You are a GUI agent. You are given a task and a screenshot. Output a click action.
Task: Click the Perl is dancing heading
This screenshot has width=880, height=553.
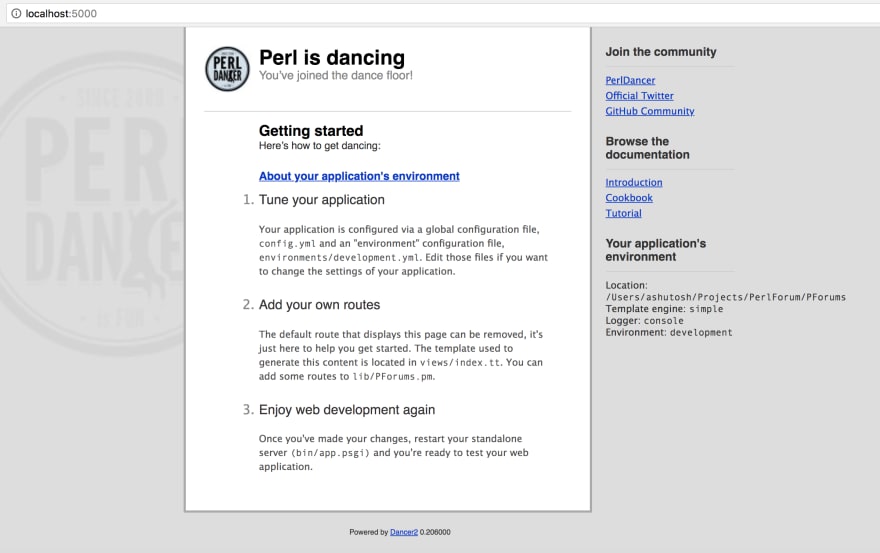coord(332,57)
